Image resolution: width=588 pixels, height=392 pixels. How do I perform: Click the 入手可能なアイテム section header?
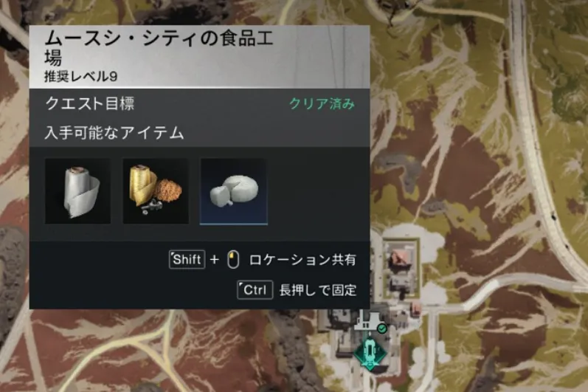pos(114,132)
